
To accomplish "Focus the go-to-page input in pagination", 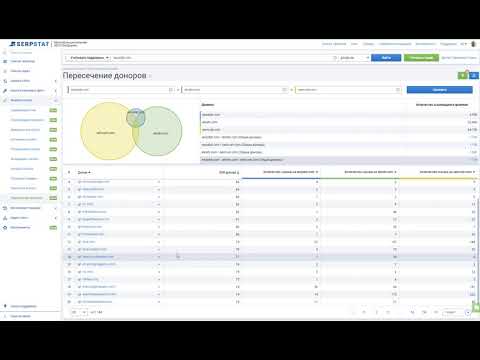I will pos(452,312).
